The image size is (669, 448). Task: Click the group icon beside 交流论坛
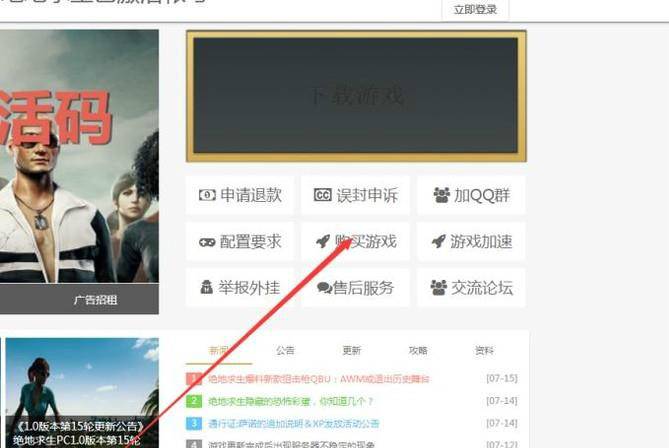tap(439, 288)
